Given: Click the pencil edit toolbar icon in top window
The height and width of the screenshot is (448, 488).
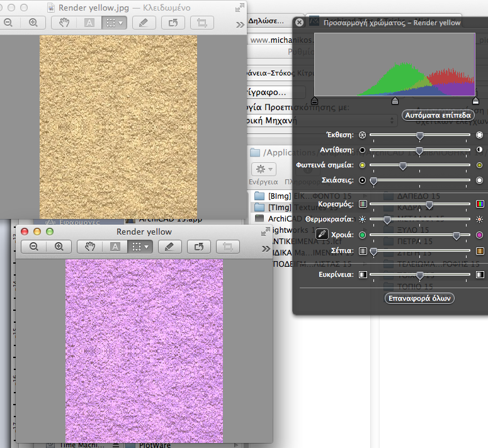Looking at the screenshot, I should pos(144,23).
